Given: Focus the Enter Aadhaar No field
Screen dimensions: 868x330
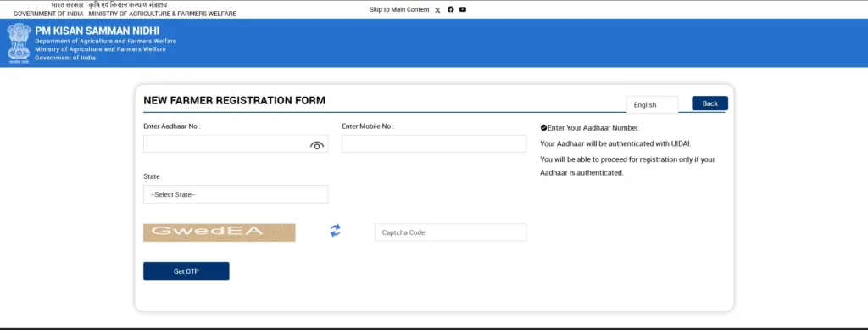Looking at the screenshot, I should [236, 144].
